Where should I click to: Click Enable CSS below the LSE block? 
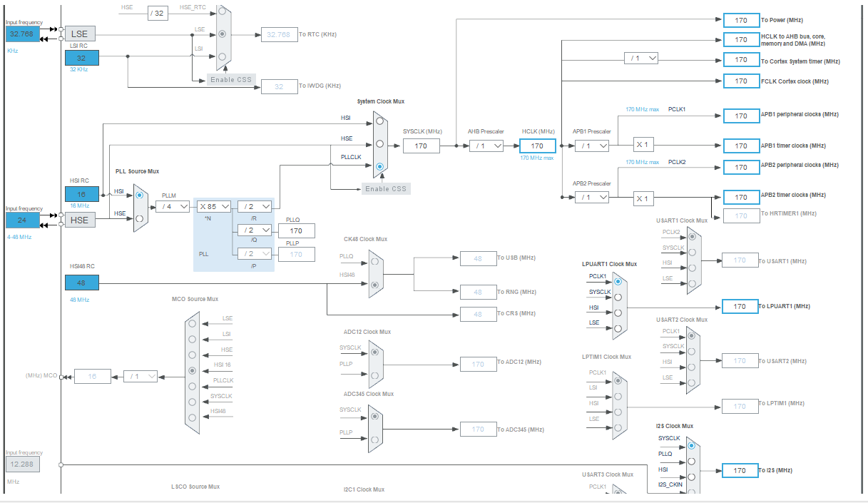click(x=230, y=79)
